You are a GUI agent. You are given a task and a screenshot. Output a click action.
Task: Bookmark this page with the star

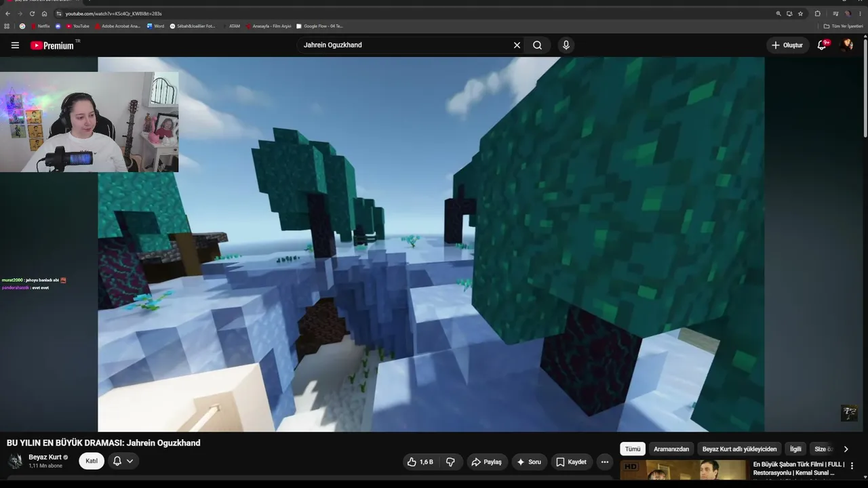click(800, 14)
